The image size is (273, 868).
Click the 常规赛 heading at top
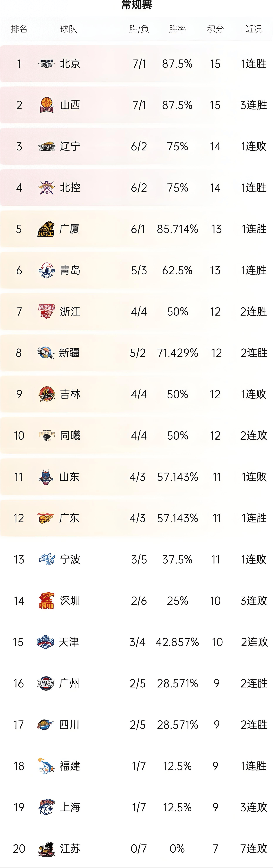[x=136, y=5]
